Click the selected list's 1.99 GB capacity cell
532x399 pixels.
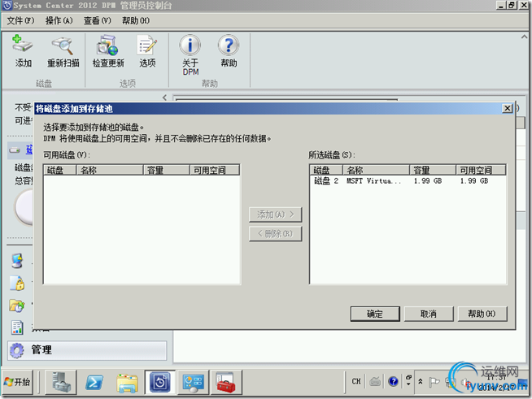coord(428,180)
